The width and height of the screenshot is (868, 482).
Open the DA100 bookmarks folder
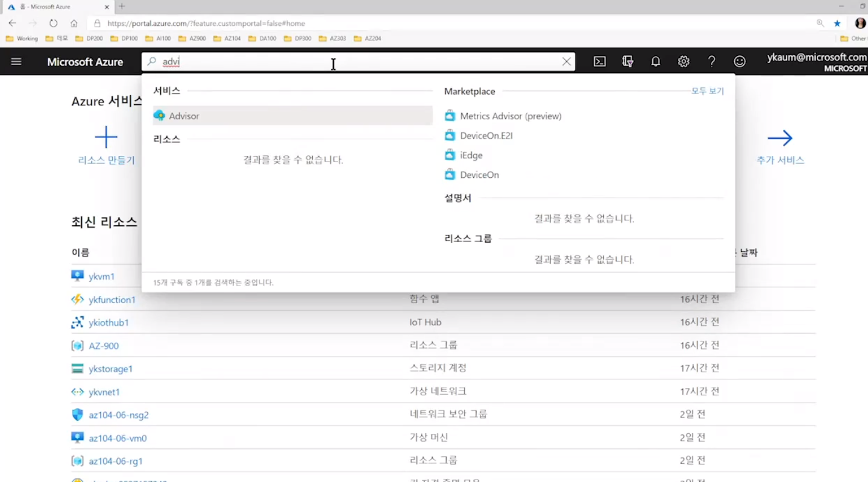tap(262, 39)
